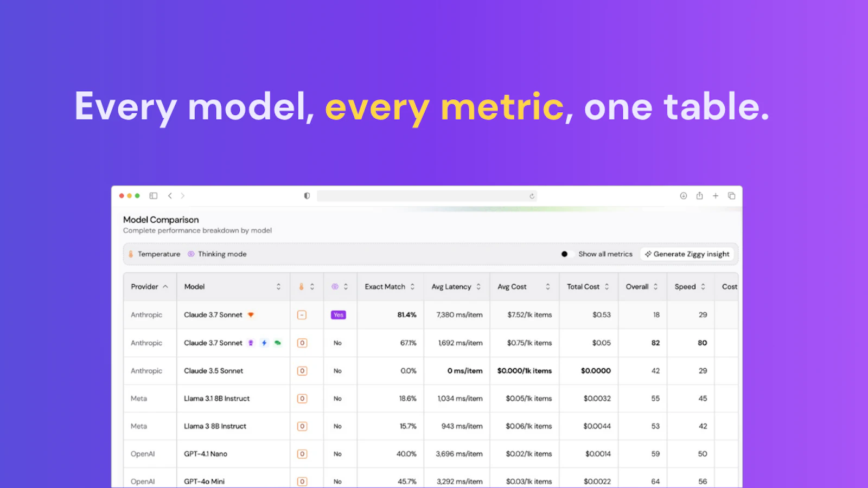Click the tab overview button in the browser
The width and height of the screenshot is (868, 488).
pyautogui.click(x=732, y=196)
